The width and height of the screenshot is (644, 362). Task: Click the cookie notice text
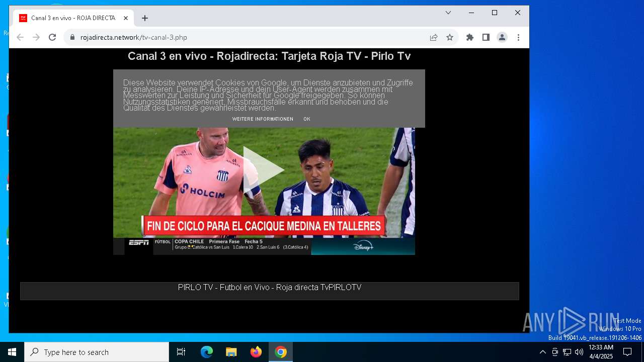coord(268,95)
